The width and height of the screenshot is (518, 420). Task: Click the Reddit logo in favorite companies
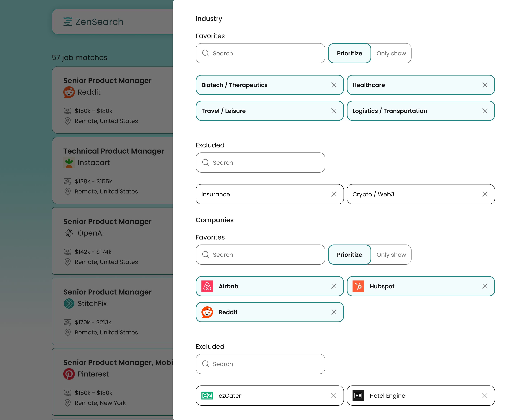[207, 312]
